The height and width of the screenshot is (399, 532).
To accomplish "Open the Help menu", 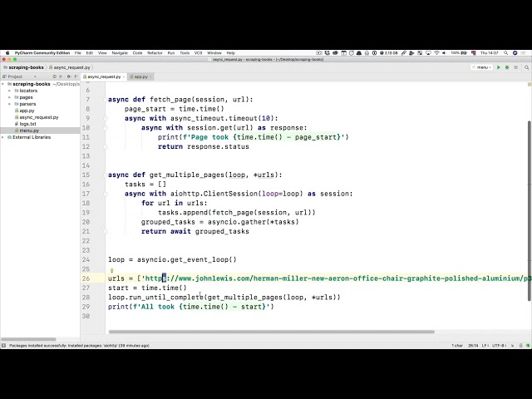I will click(x=231, y=53).
